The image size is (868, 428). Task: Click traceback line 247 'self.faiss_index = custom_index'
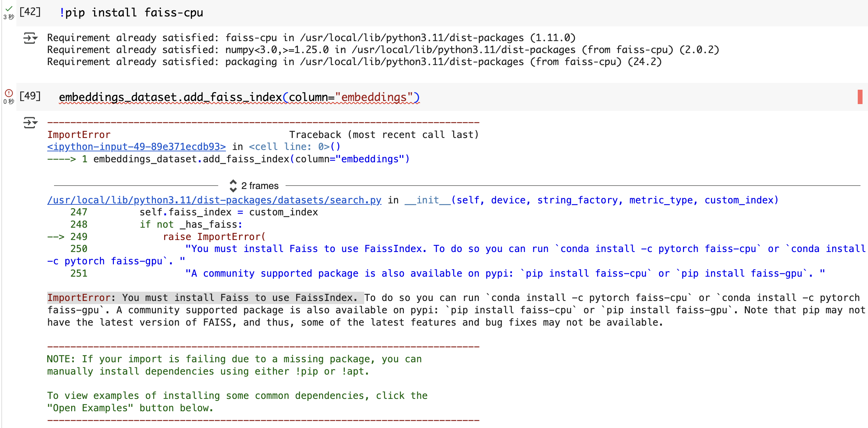point(228,212)
